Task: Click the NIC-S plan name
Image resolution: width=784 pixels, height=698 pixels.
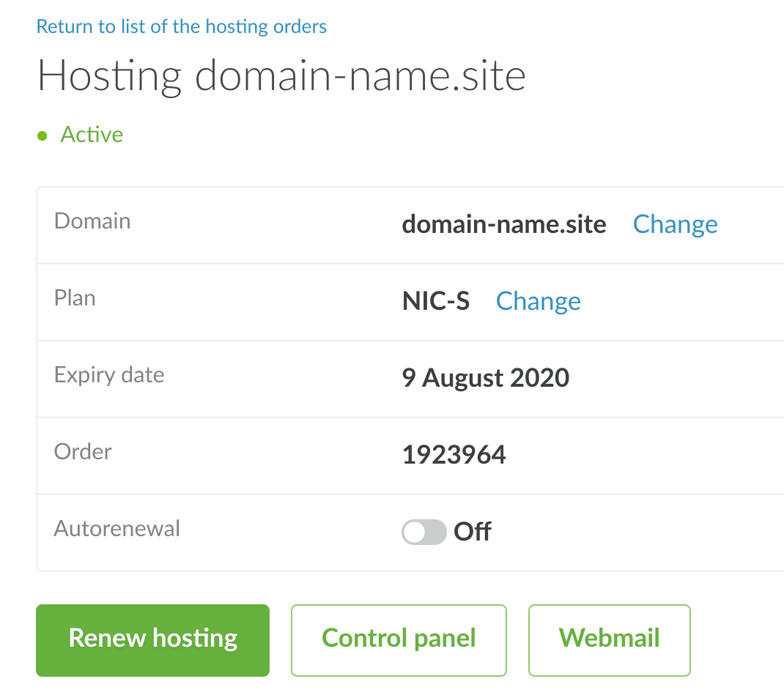Action: point(436,301)
